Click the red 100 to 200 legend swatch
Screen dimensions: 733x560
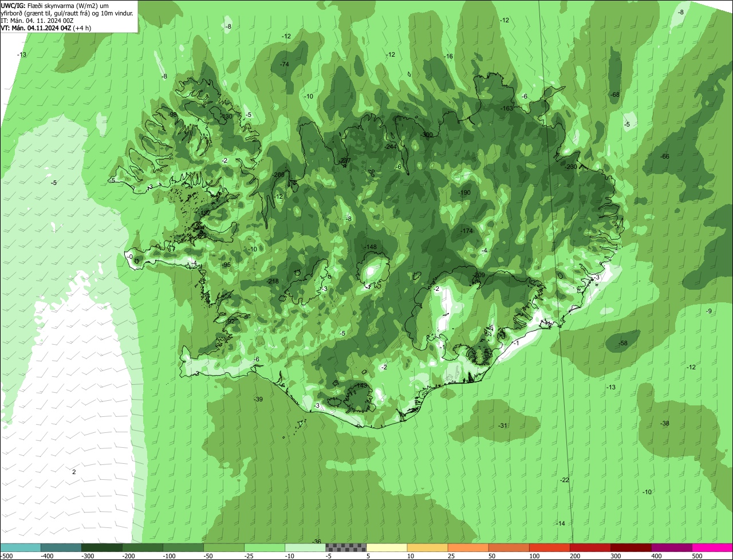click(549, 547)
